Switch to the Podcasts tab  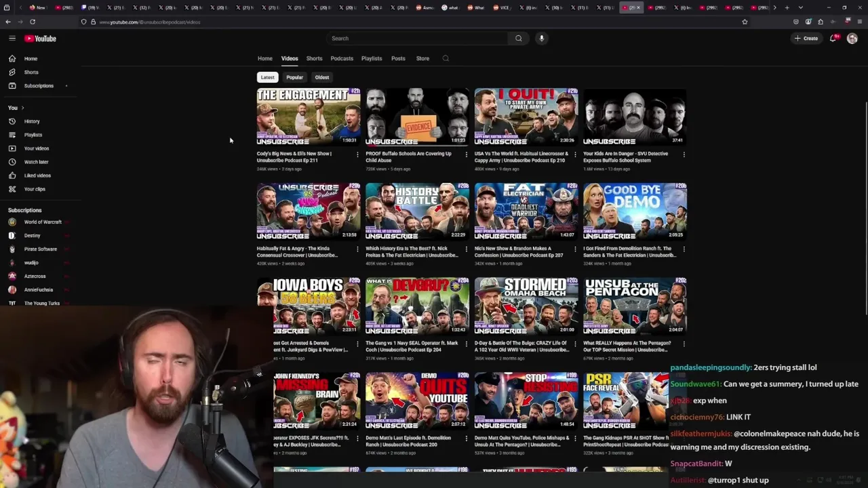[342, 59]
